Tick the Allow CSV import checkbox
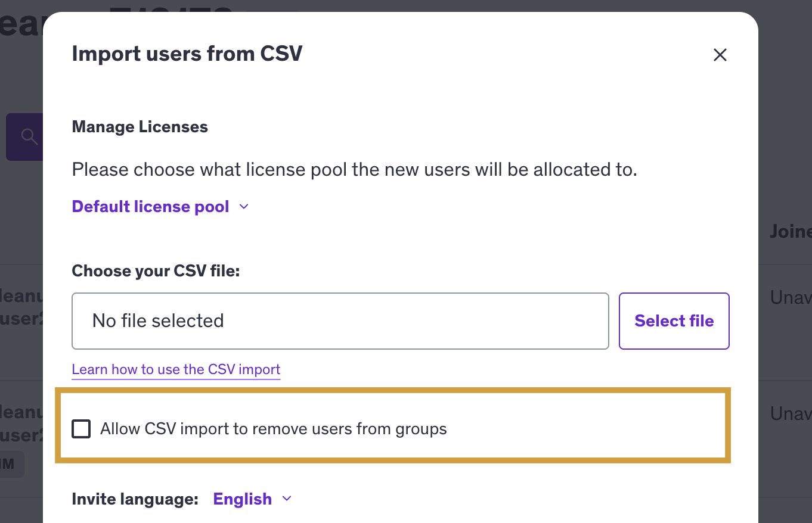This screenshot has height=523, width=812. [81, 429]
